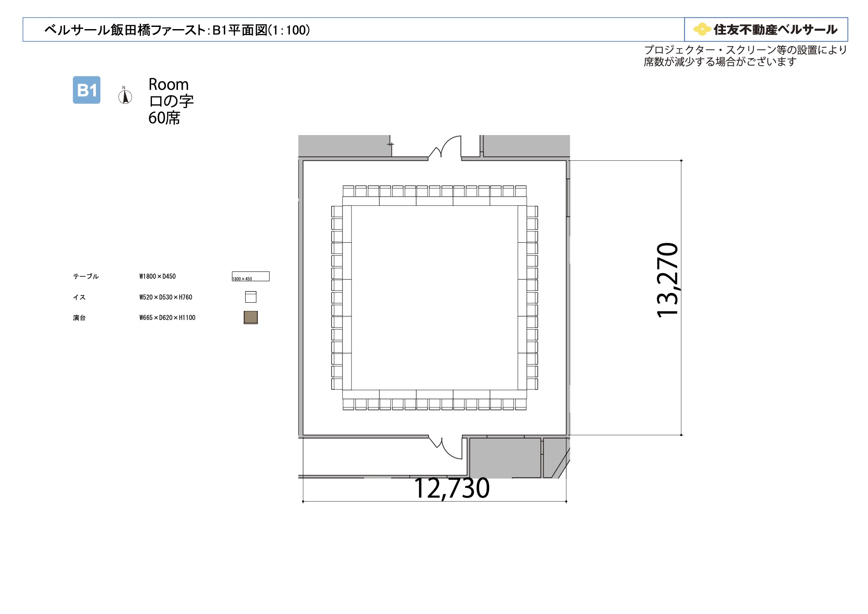The image size is (868, 614).
Task: Click the north compass arrow icon
Action: (x=125, y=95)
